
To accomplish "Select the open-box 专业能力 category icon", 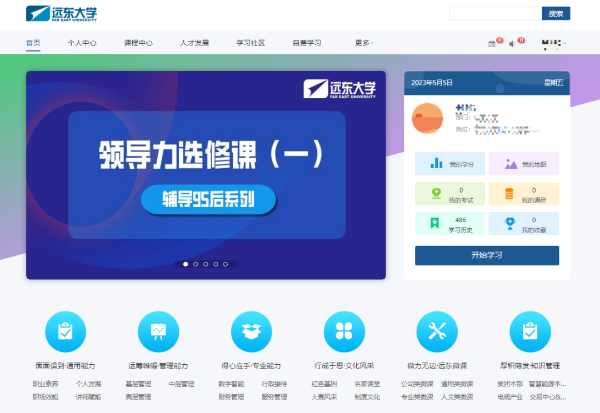I will pos(251,331).
